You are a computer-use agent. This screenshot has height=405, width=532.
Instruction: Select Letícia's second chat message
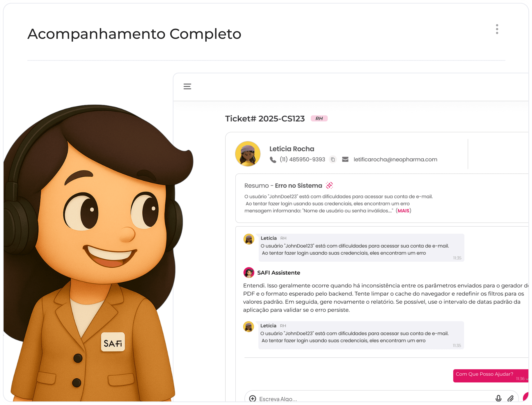[x=361, y=335]
